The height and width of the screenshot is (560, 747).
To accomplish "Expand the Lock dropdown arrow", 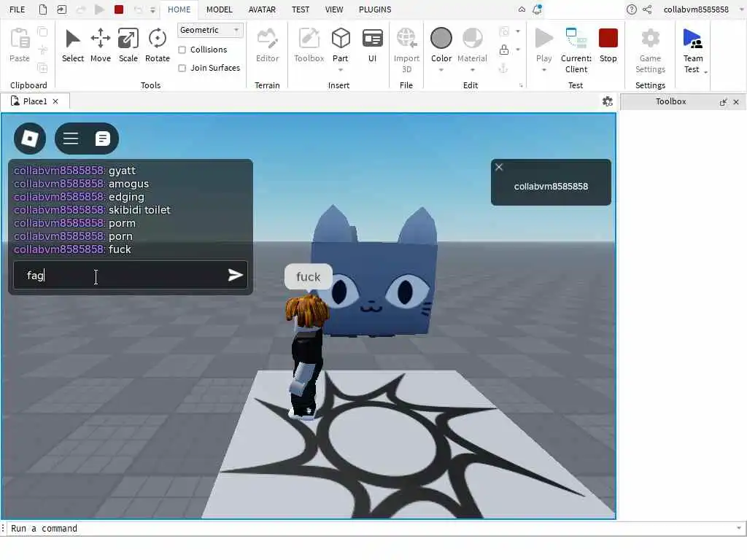I will 518,50.
